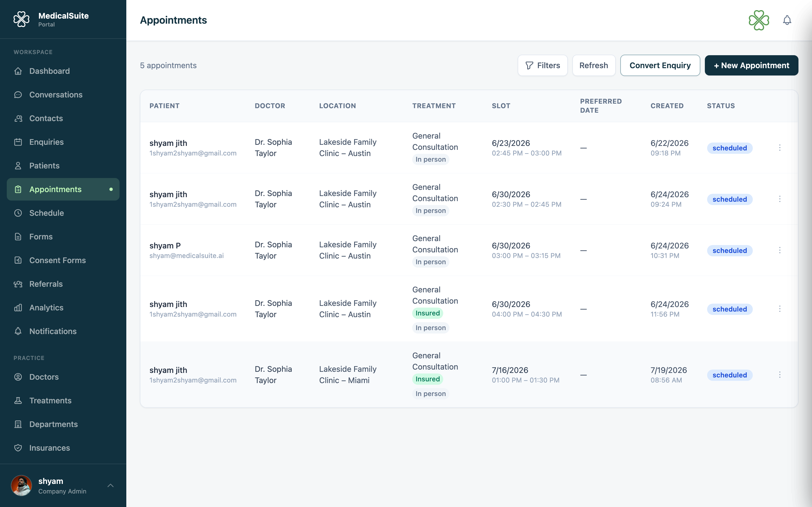
Task: Click the green clover logo in header
Action: point(759,20)
